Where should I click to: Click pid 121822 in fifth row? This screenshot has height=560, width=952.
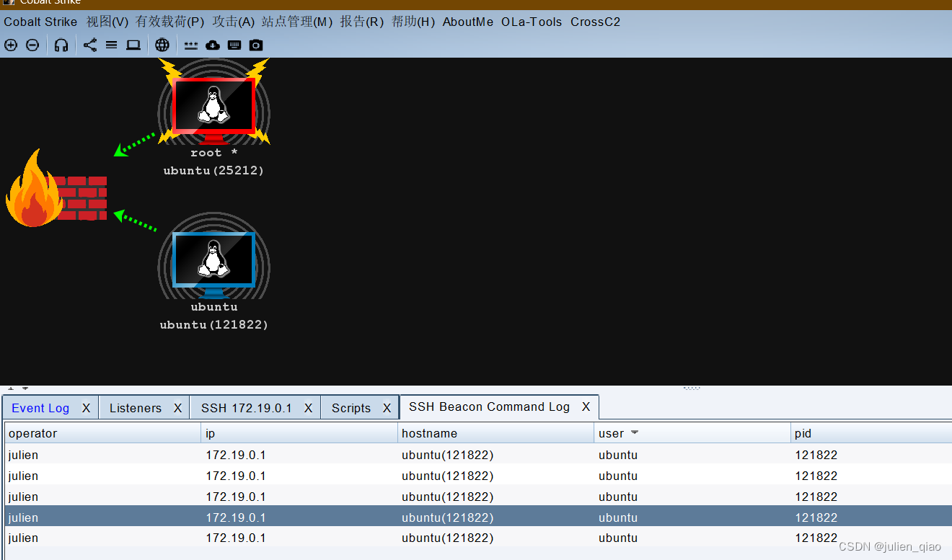click(x=816, y=538)
